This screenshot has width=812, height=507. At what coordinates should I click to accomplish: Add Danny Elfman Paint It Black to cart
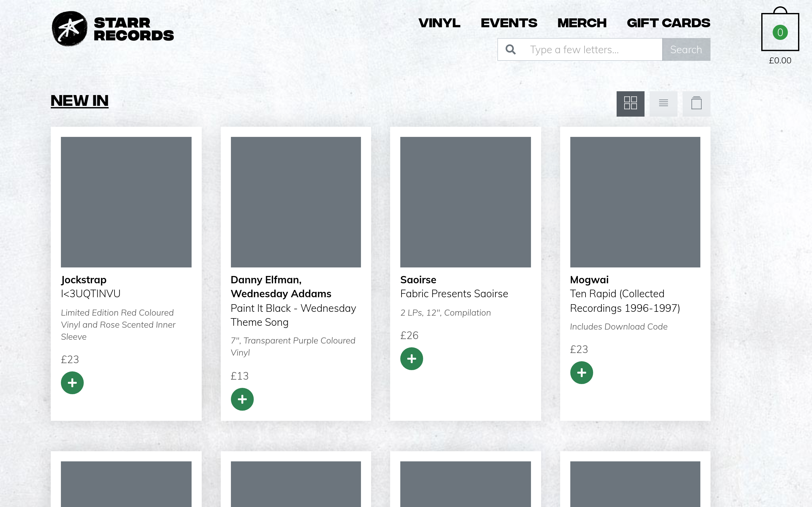point(242,399)
